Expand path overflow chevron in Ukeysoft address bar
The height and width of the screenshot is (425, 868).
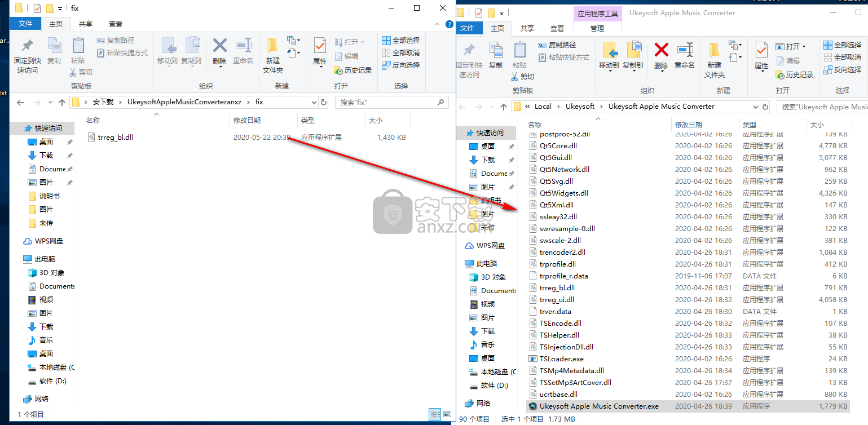pos(527,107)
